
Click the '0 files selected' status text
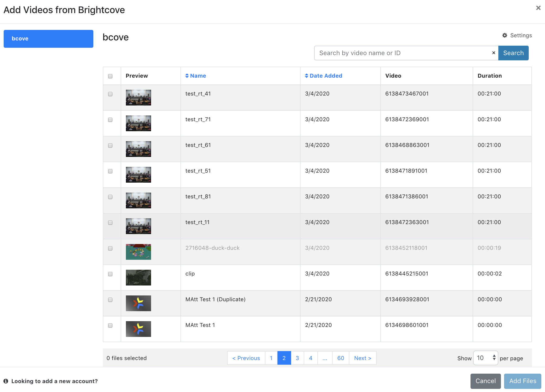click(x=127, y=358)
